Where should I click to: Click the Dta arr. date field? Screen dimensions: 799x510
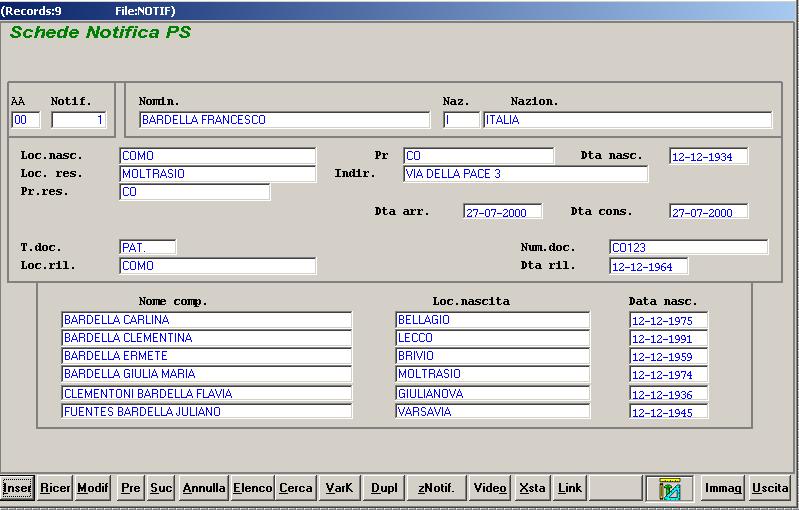click(503, 212)
